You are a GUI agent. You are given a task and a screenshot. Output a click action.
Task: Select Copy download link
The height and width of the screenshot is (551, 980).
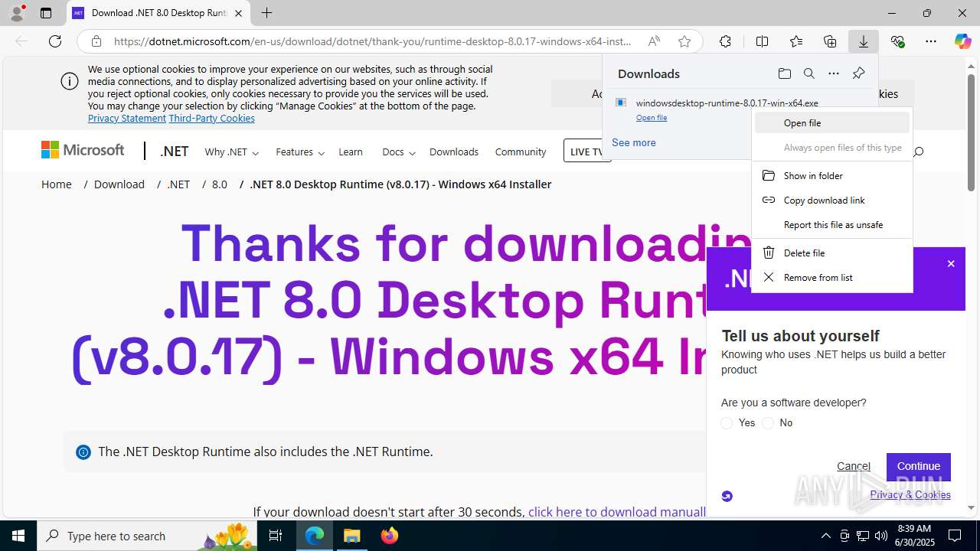(x=832, y=200)
